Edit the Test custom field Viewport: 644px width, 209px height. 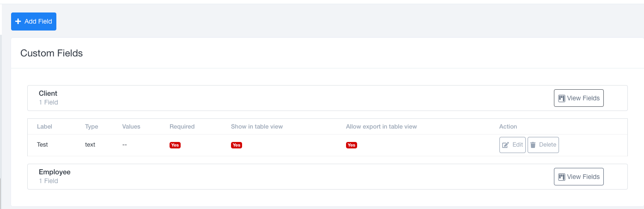tap(512, 145)
